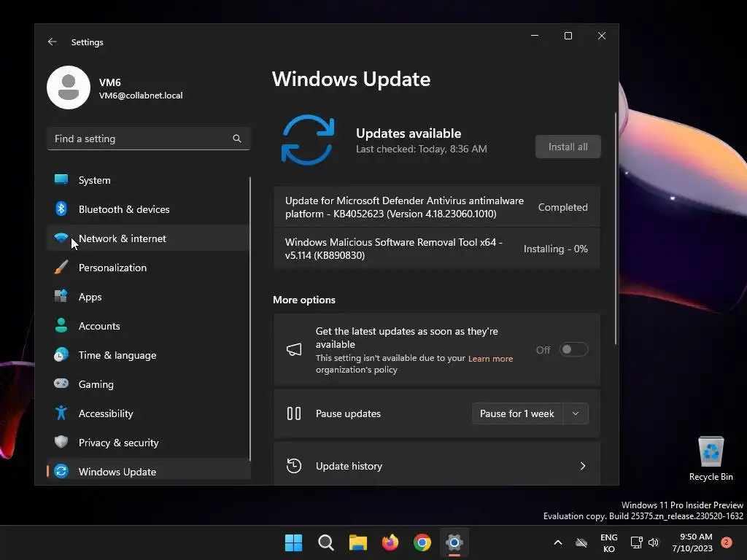
Task: Click the network icon in the system tray
Action: click(x=636, y=542)
